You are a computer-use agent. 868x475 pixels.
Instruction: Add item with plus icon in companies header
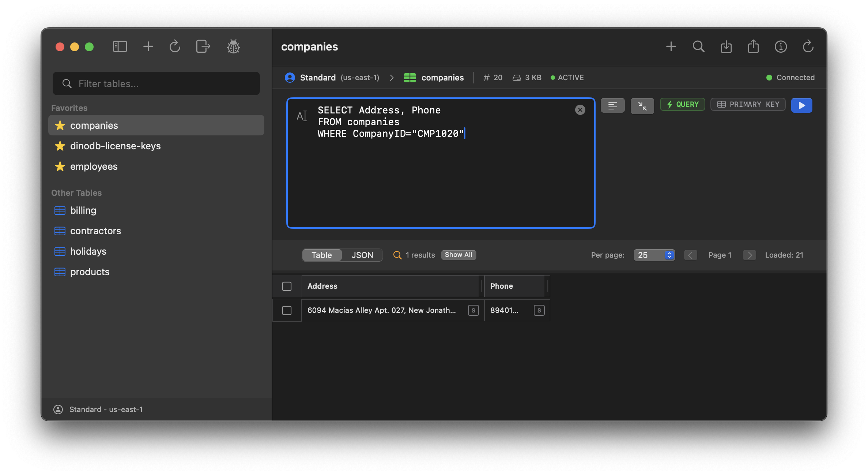click(671, 46)
